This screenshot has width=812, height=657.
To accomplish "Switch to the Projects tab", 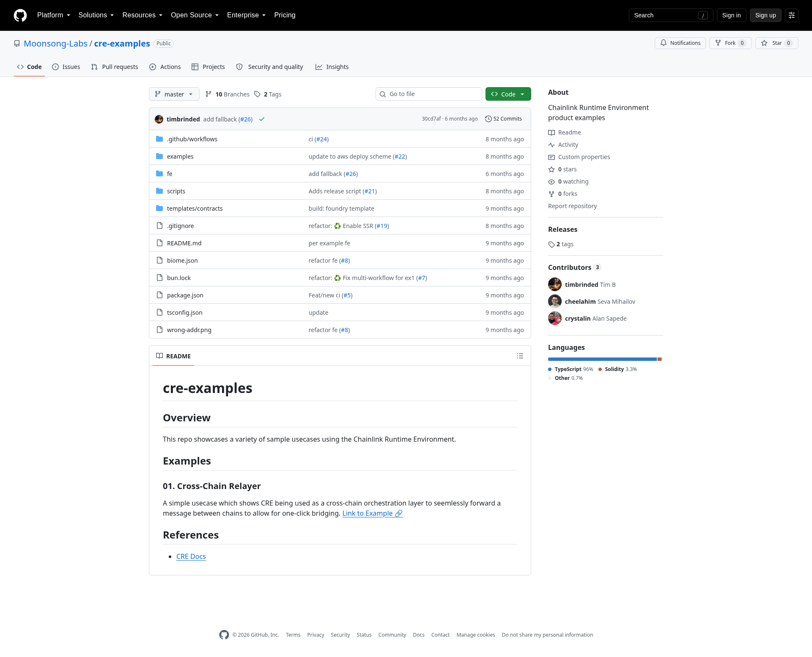I will (208, 67).
